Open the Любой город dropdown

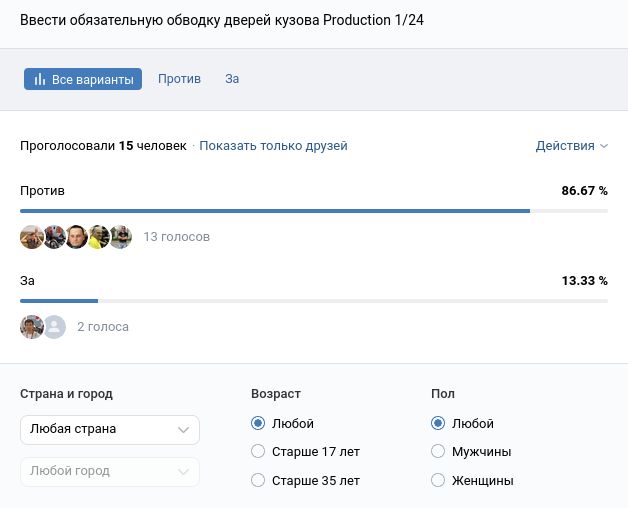[110, 471]
